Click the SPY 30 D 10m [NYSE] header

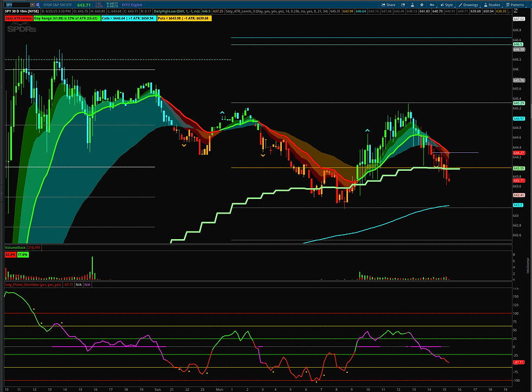point(22,11)
